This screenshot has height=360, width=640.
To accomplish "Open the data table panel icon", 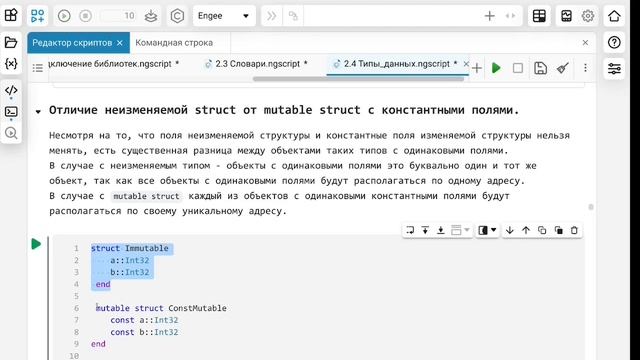I will [539, 16].
